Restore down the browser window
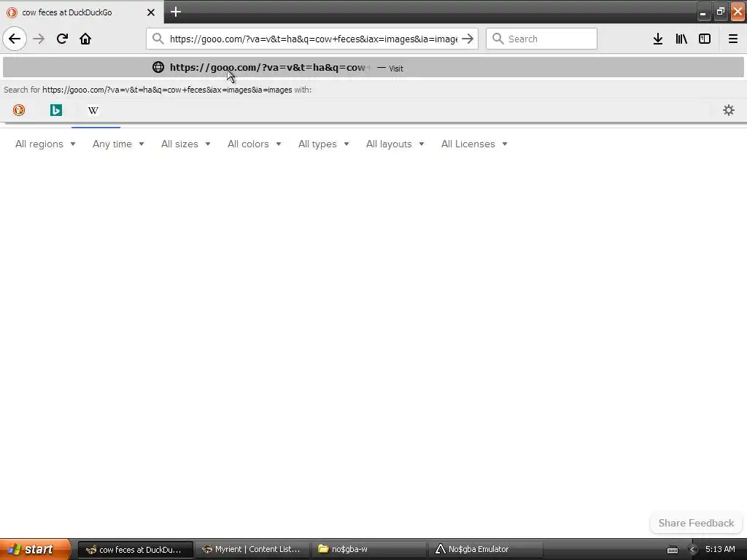Image resolution: width=747 pixels, height=560 pixels. click(720, 12)
